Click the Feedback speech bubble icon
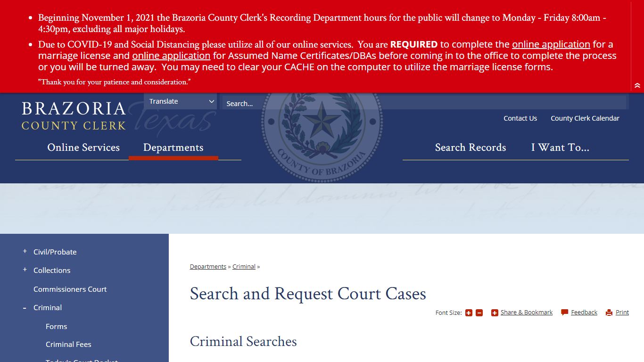 pyautogui.click(x=565, y=313)
